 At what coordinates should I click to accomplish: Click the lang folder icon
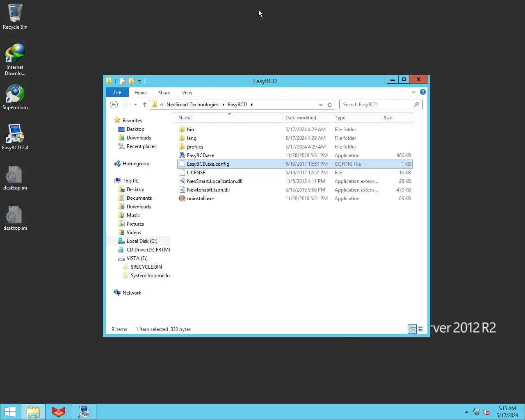point(182,138)
